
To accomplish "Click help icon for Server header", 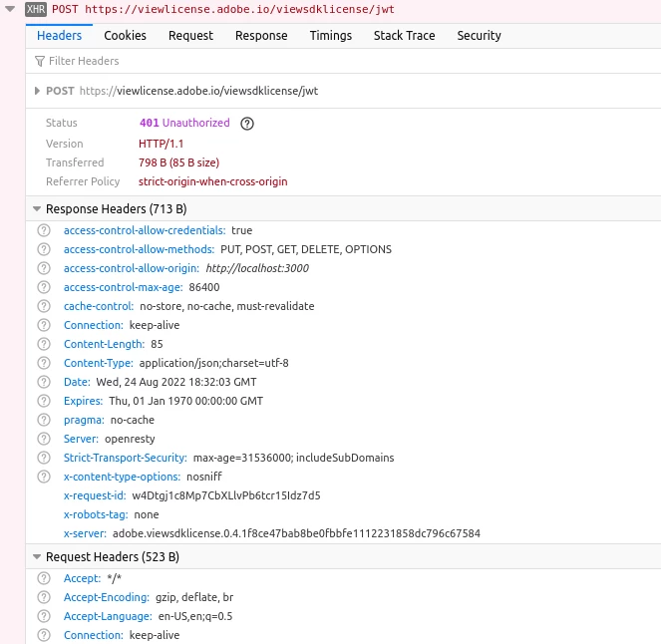I will pyautogui.click(x=44, y=439).
